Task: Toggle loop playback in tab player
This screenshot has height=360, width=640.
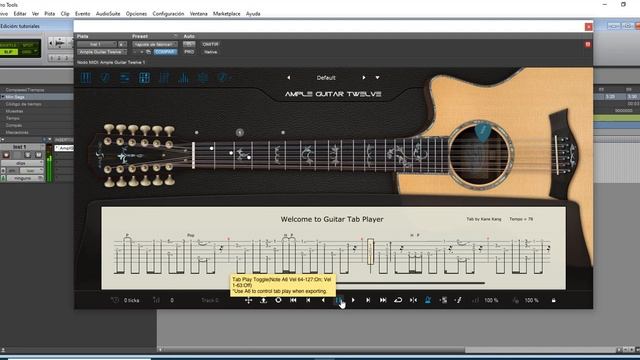Action: point(398,300)
